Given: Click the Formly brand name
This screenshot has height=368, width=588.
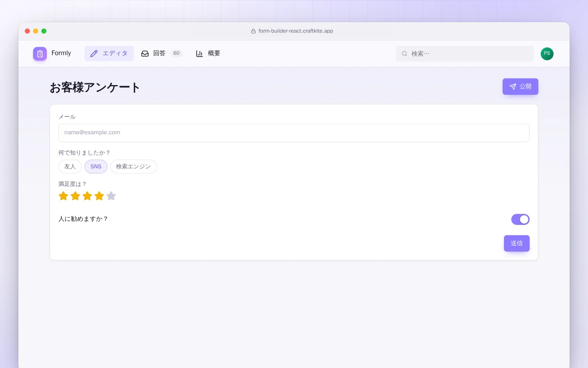Looking at the screenshot, I should click(x=61, y=53).
